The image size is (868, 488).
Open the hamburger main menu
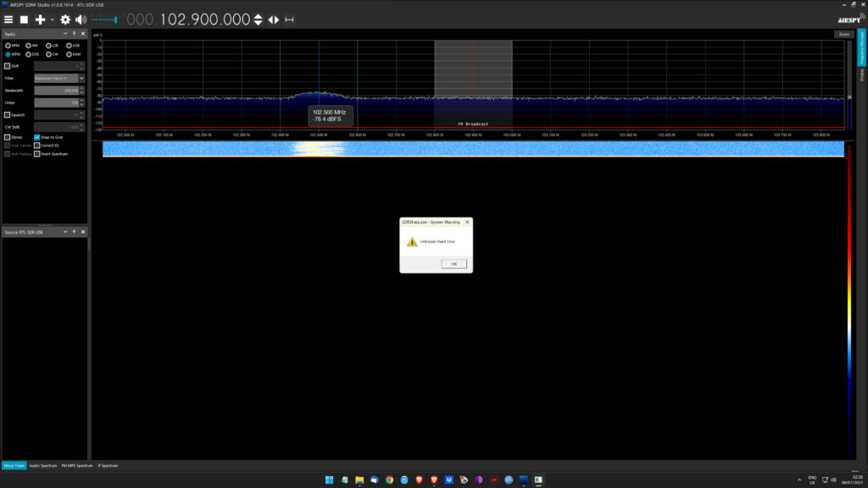point(8,19)
